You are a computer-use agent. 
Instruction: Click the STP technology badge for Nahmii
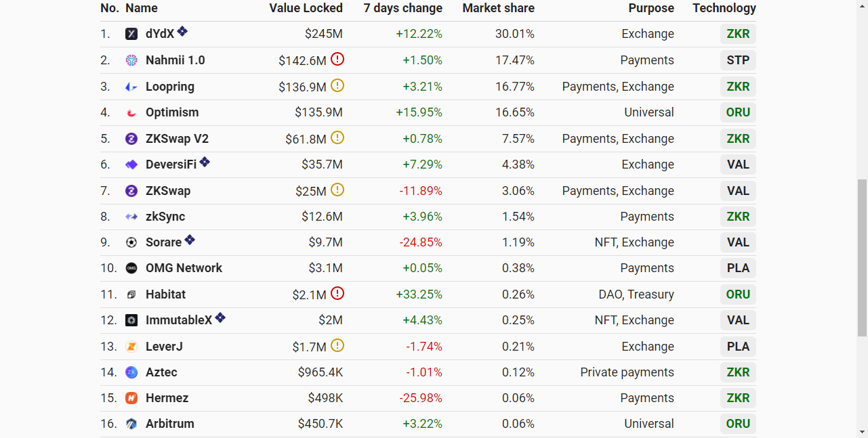click(x=738, y=60)
